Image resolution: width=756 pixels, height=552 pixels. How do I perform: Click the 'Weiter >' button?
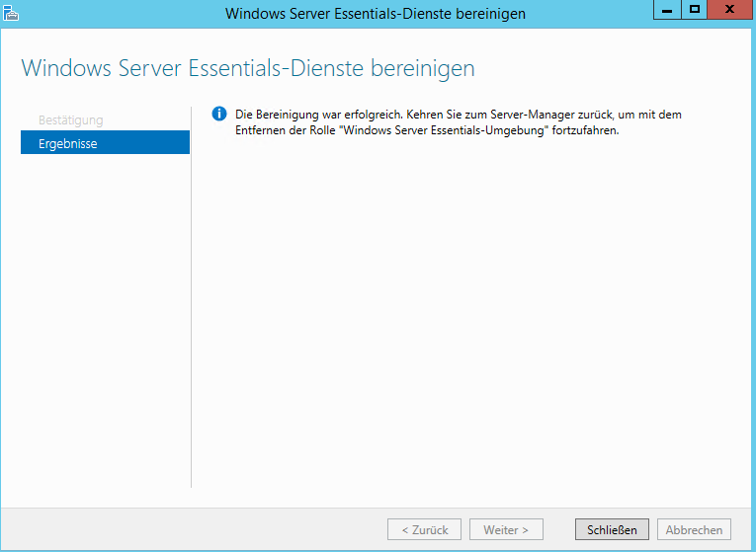coord(506,529)
